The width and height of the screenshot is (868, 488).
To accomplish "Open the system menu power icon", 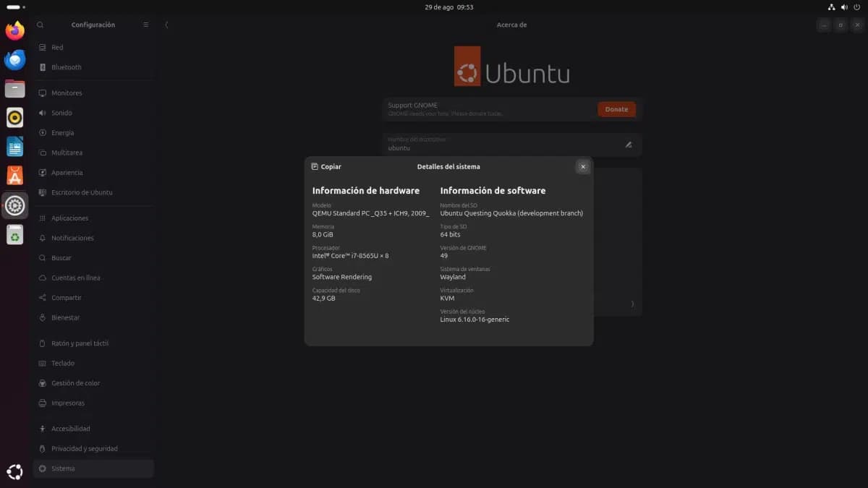I will point(856,7).
